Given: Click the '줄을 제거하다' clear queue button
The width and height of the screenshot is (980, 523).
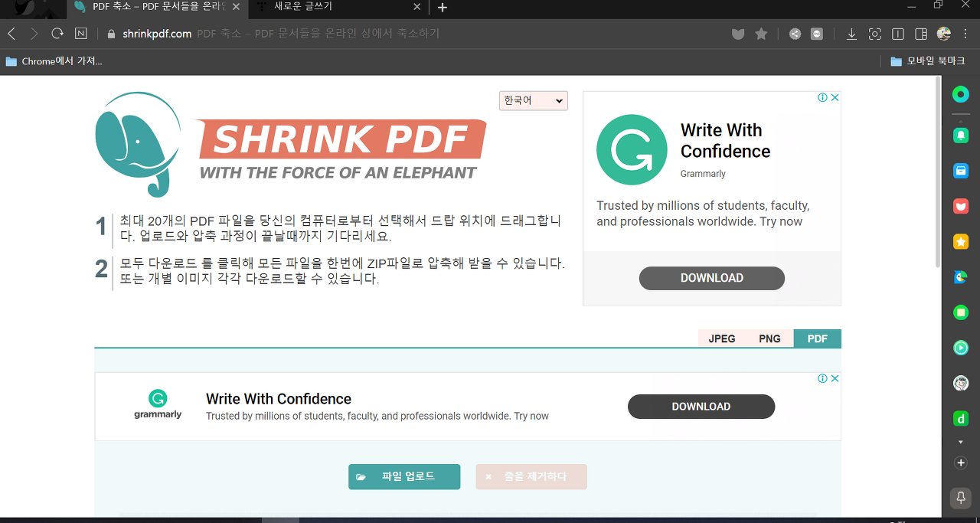Looking at the screenshot, I should 531,476.
